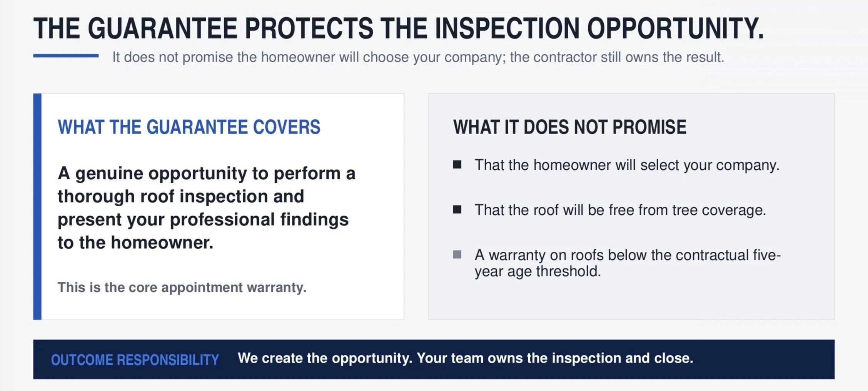
Task: Click the 'Outcome Responsibility' label
Action: pyautogui.click(x=135, y=360)
